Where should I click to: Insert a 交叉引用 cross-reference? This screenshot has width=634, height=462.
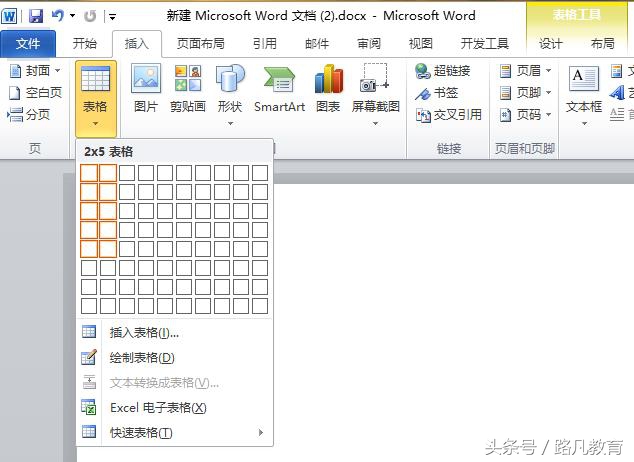point(449,115)
